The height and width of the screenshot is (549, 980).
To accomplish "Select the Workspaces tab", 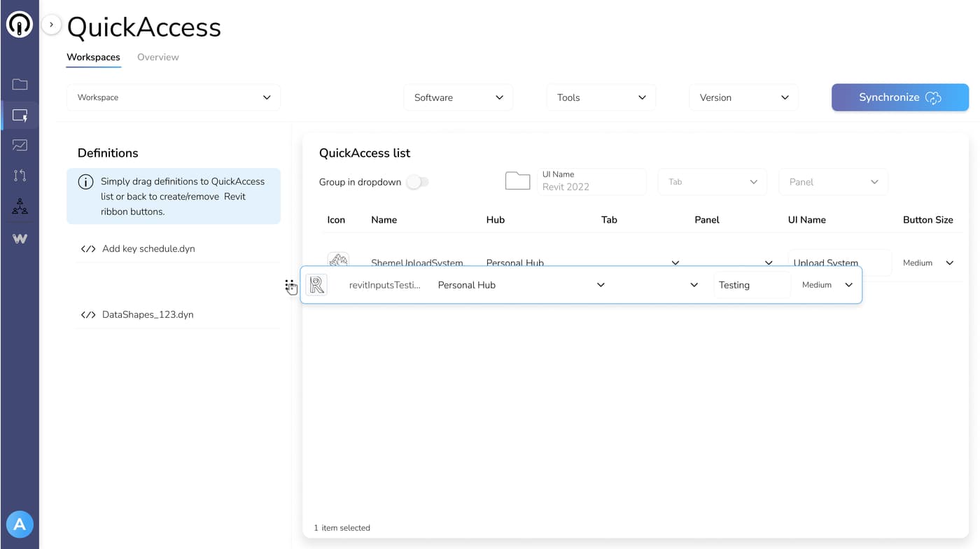I will 93,57.
